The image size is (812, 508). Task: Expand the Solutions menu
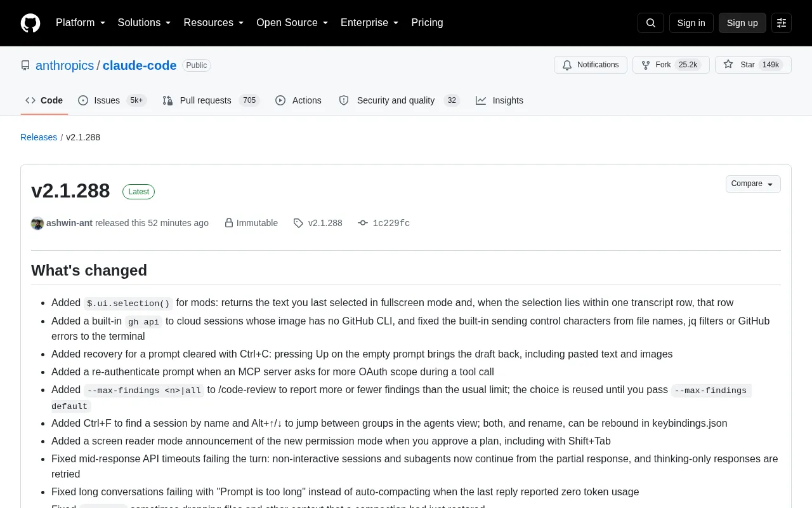pos(145,23)
